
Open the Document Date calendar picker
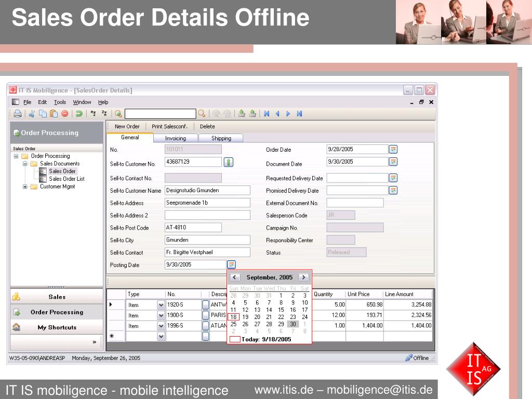tap(393, 162)
